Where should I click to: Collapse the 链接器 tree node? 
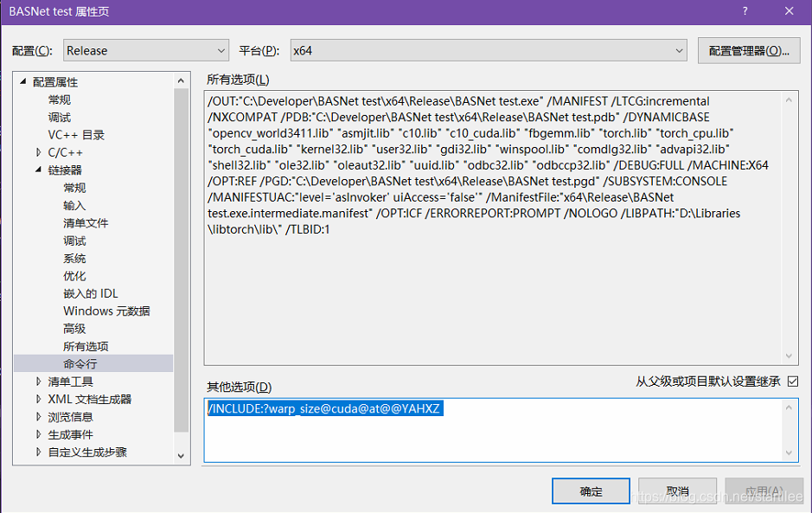click(38, 170)
